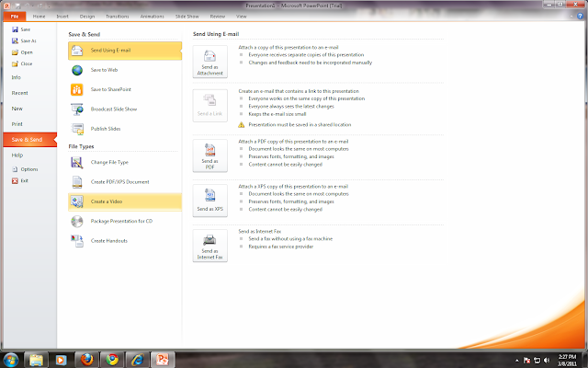The image size is (588, 368).
Task: Exit PowerPoint using the Exit command
Action: click(x=20, y=180)
